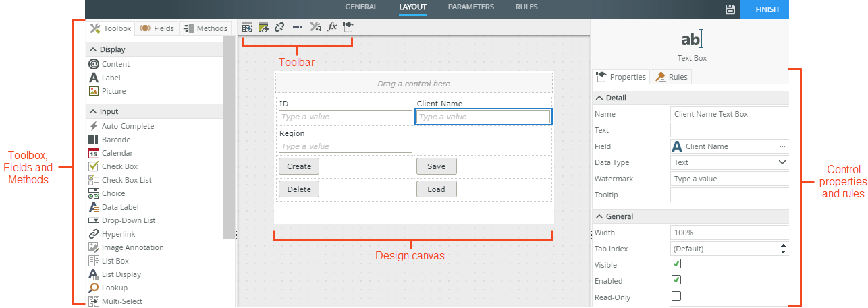Click the Text property input field
Viewport: 868px width, 308px height.
(x=730, y=130)
